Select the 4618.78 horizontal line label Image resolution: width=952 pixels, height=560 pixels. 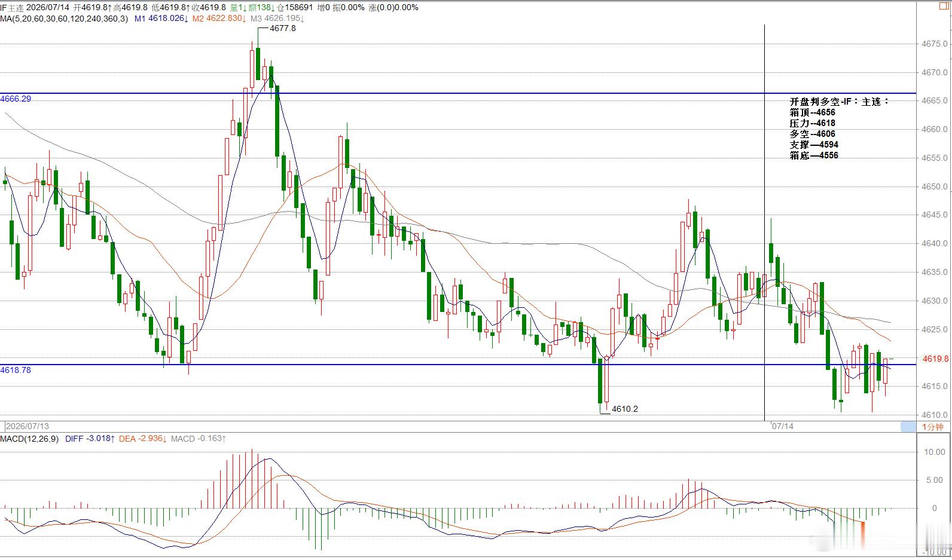(x=16, y=370)
